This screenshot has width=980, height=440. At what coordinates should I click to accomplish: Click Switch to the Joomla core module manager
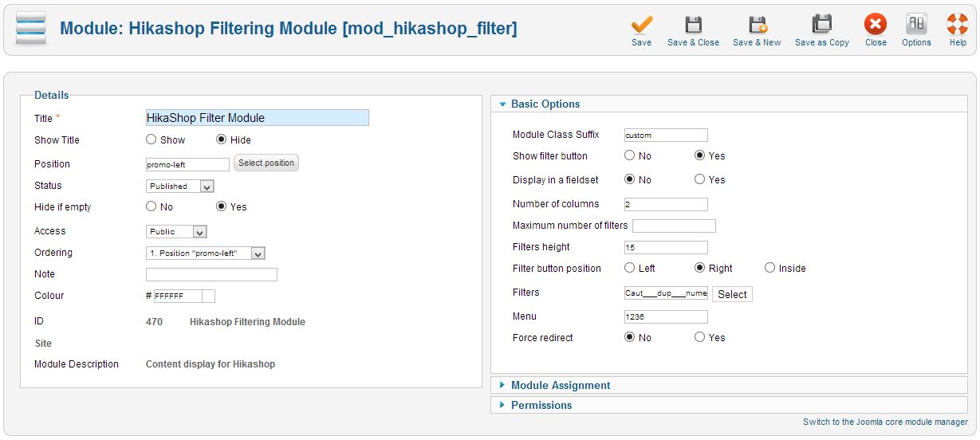tap(885, 422)
